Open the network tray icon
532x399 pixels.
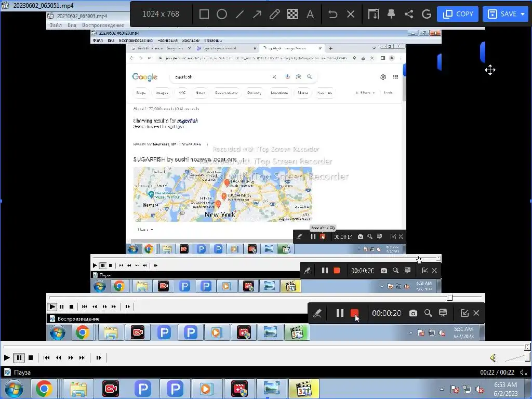pos(467,389)
